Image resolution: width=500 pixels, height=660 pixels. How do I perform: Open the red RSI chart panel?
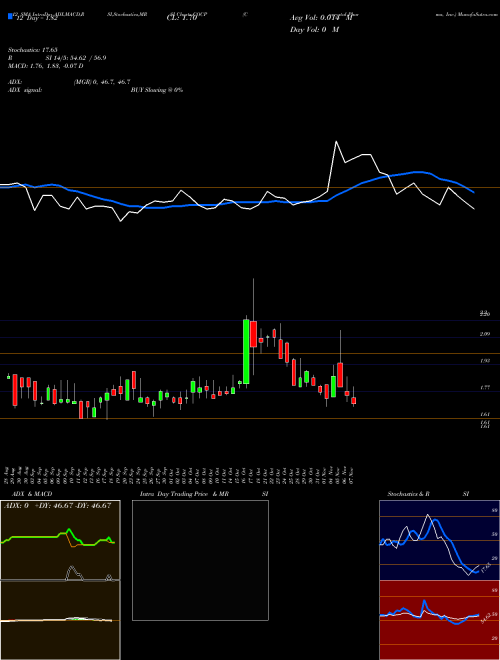pyautogui.click(x=439, y=620)
